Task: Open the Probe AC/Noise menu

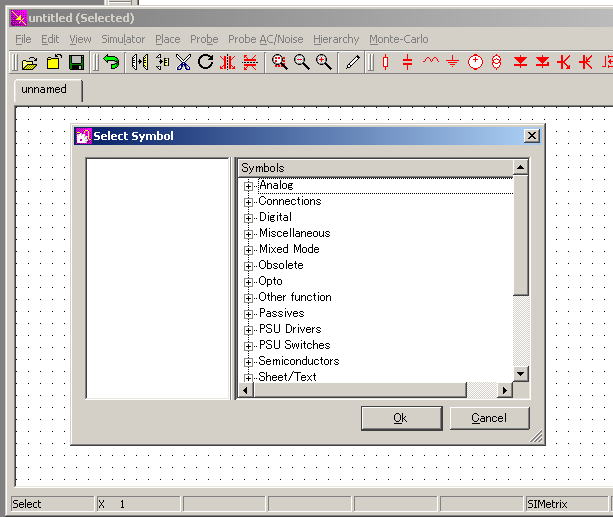Action: coord(266,39)
